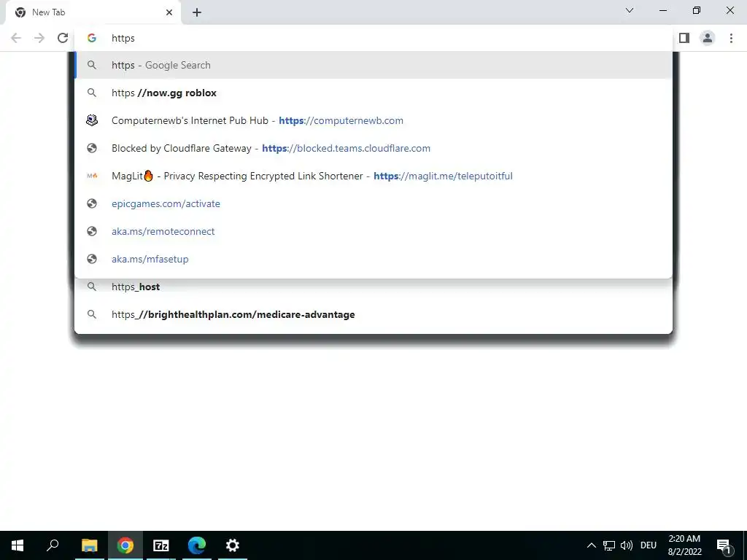Reload the current page

pos(63,38)
